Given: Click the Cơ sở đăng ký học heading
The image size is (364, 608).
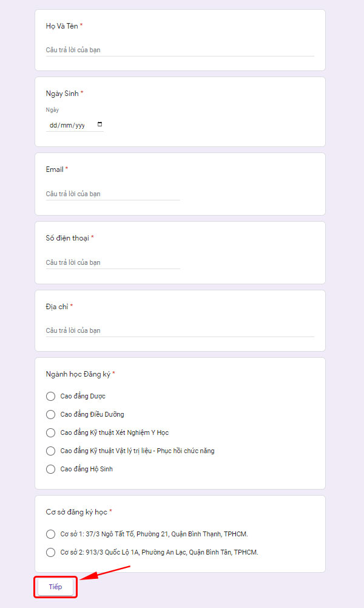Looking at the screenshot, I should coord(76,512).
